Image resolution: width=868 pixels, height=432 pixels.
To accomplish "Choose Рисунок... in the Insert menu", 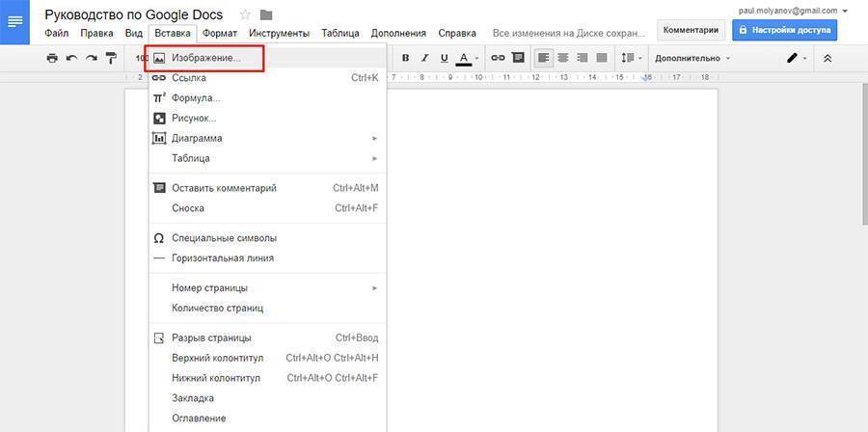I will point(268,118).
